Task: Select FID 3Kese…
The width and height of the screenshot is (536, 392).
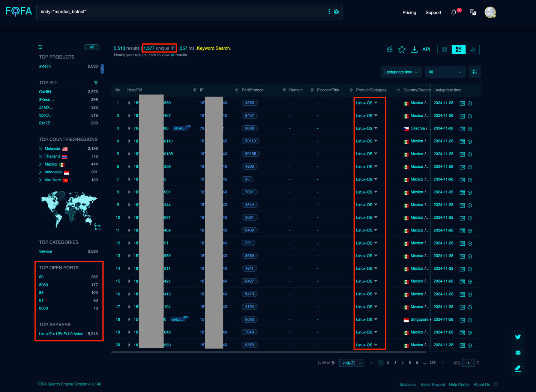Action: (x=47, y=99)
